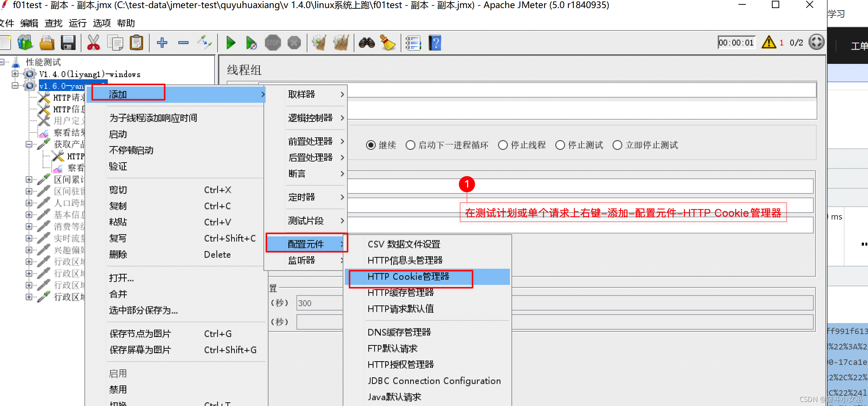Image resolution: width=868 pixels, height=406 pixels.
Task: Expand the 兴趣偏 tree node
Action: pyautogui.click(x=29, y=250)
